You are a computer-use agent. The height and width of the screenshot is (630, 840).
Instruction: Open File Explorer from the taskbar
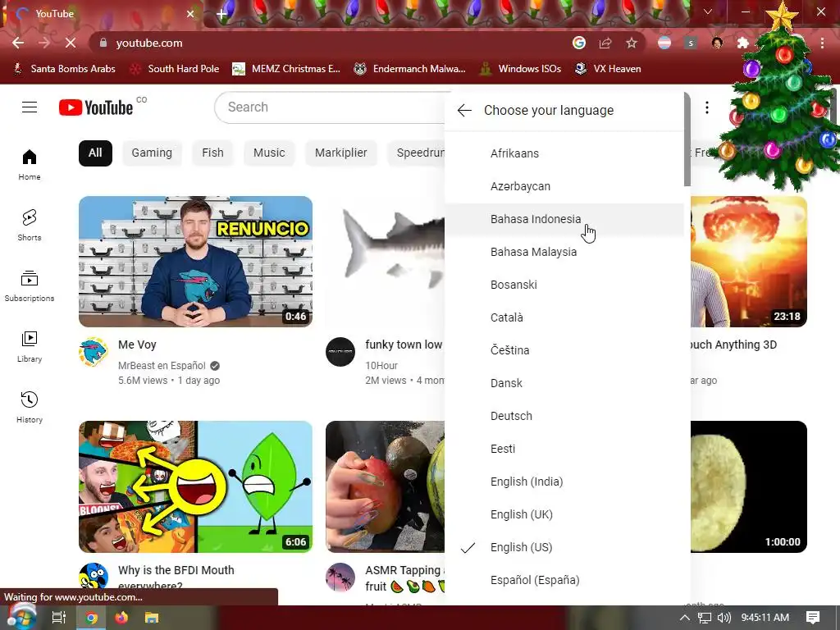[x=152, y=618]
